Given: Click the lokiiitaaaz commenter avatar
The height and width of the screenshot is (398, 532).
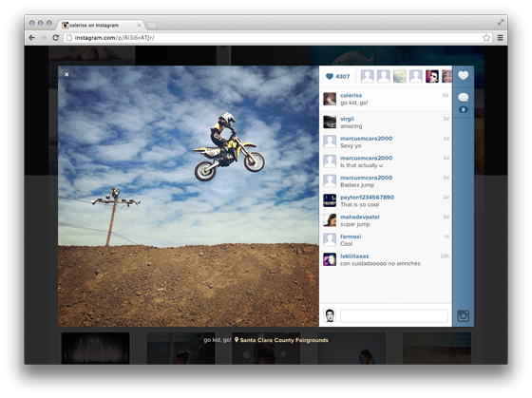Looking at the screenshot, I should tap(330, 259).
